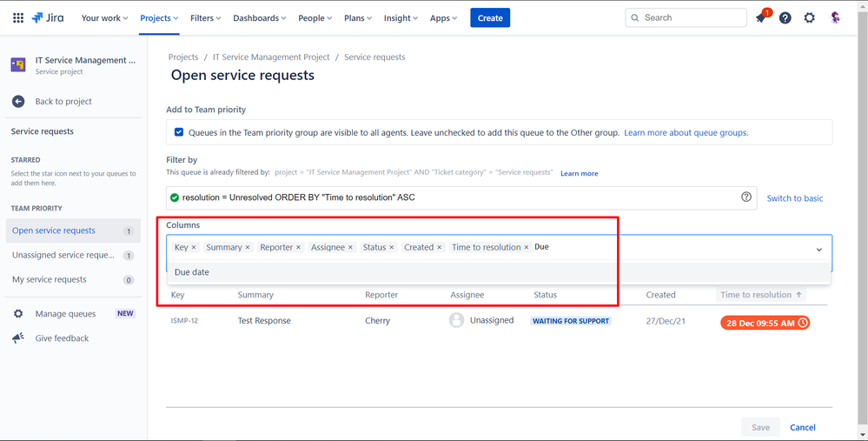This screenshot has height=441, width=868.
Task: Open the People dropdown menu
Action: [315, 17]
